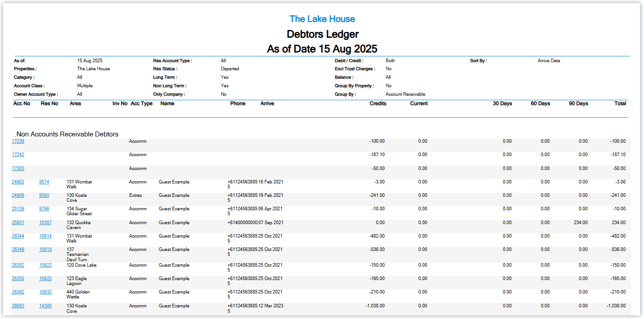This screenshot has width=644, height=319.
Task: Select the 'Debtors Ledger' heading
Action: 322,34
